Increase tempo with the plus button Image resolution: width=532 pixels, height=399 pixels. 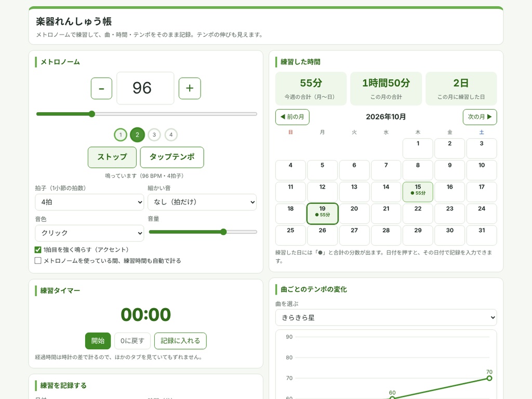pos(190,88)
